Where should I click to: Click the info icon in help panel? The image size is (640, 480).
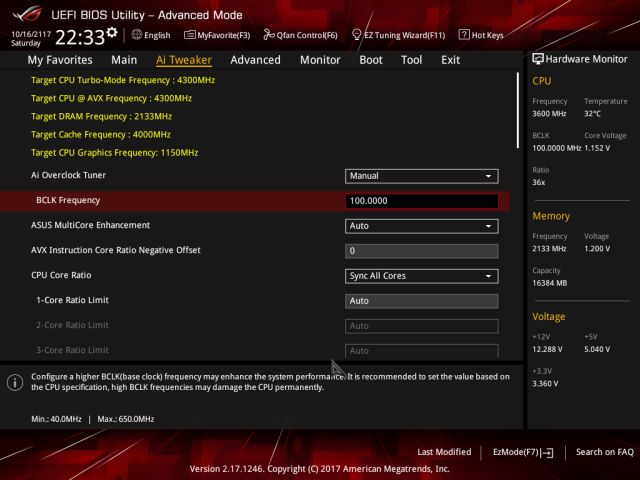click(15, 382)
